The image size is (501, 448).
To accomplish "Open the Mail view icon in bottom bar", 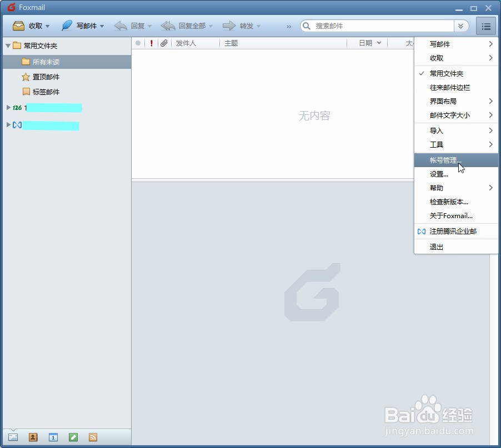I will (x=13, y=437).
